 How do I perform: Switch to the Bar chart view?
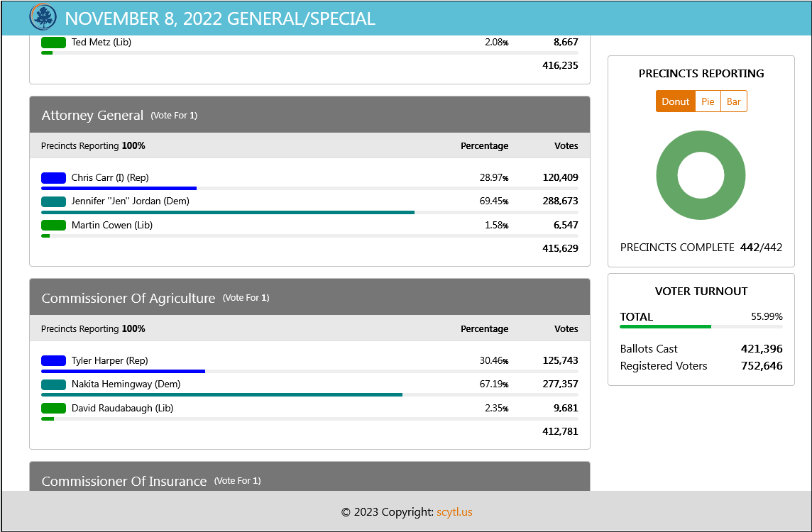(734, 101)
